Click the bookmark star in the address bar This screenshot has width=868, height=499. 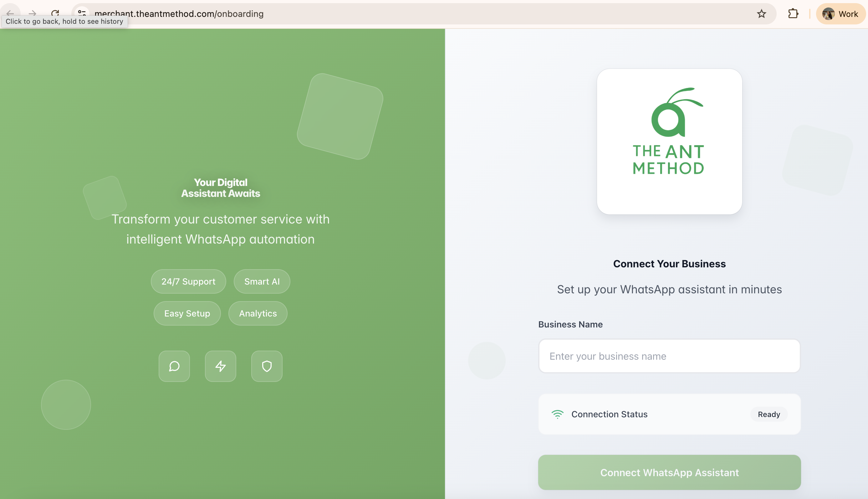pos(761,14)
